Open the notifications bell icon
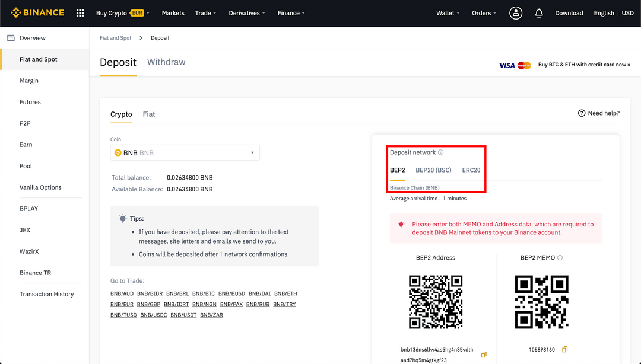Screen dimensions: 641x364 (539, 12)
